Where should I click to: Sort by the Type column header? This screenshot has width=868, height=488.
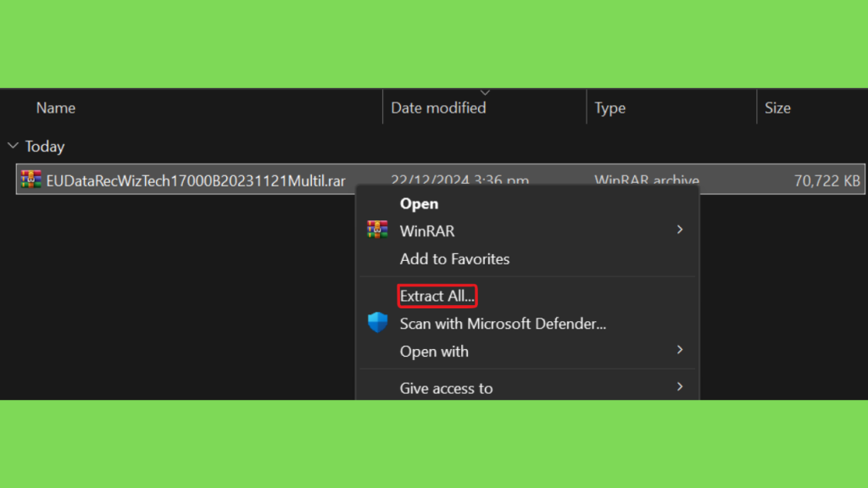[x=610, y=108]
